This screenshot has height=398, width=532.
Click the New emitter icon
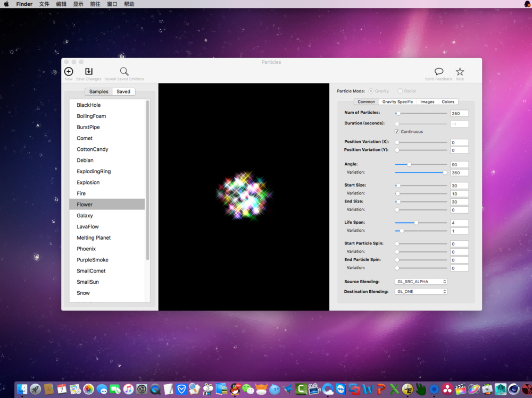69,72
